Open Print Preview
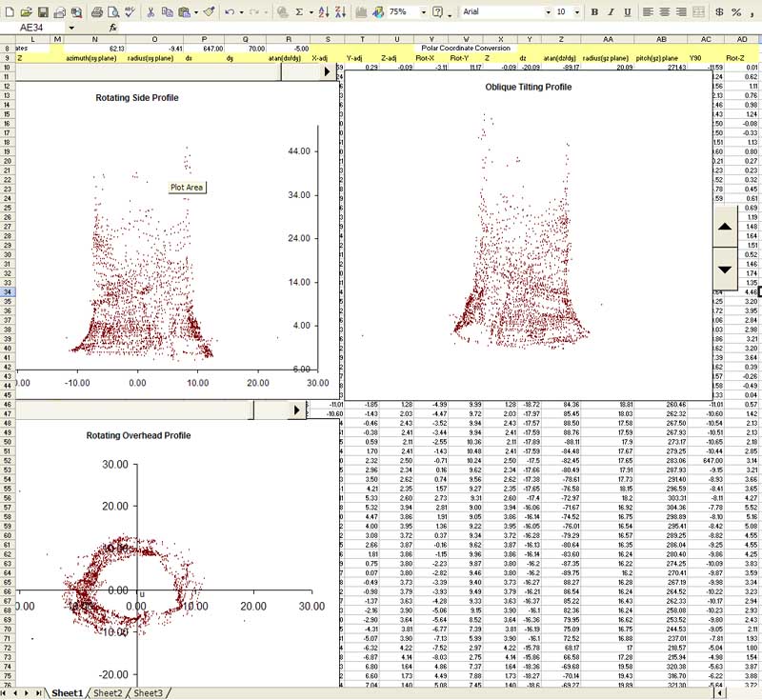Image resolution: width=762 pixels, height=700 pixels. (x=113, y=12)
